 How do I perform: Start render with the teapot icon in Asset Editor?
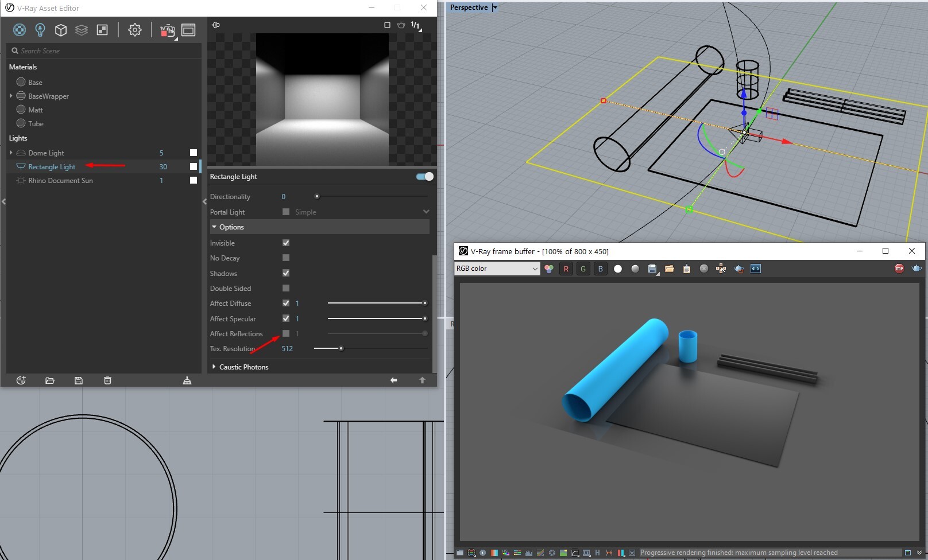coord(167,30)
